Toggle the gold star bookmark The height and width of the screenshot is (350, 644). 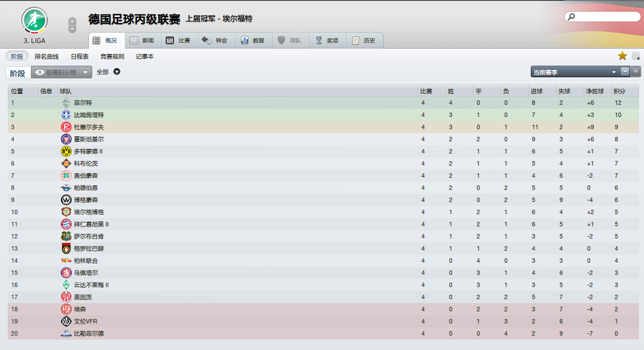(622, 56)
